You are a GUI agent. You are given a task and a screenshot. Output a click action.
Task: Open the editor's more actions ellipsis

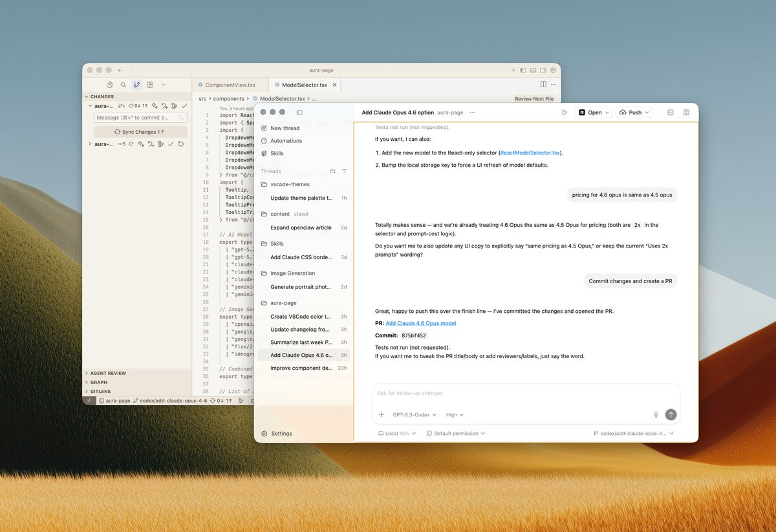pos(553,85)
